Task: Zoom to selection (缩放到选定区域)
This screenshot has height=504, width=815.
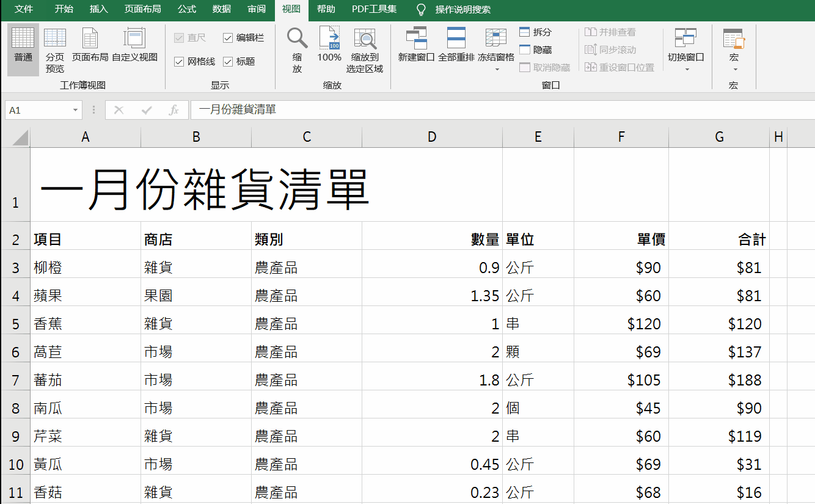Action: pyautogui.click(x=365, y=49)
